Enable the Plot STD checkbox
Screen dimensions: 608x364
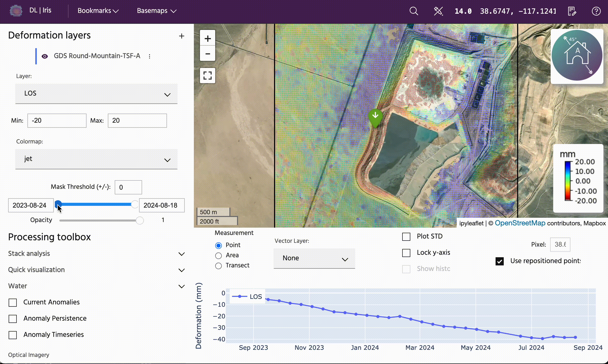pos(406,237)
